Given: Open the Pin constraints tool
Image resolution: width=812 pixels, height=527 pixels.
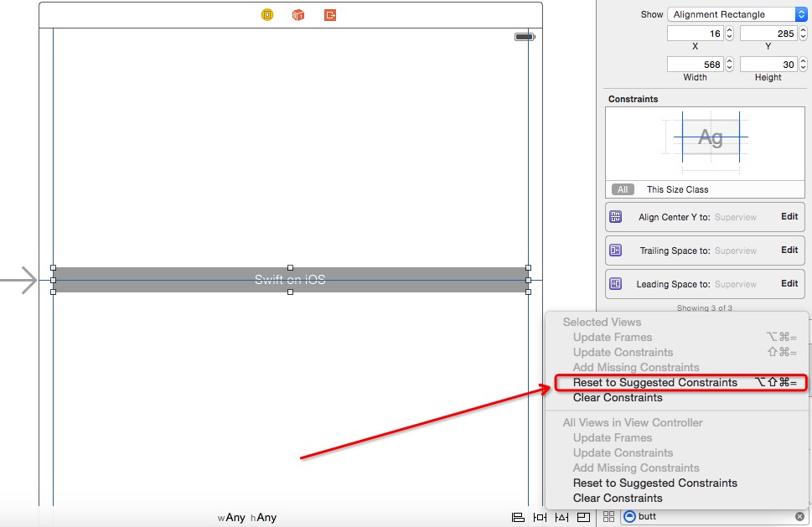Looking at the screenshot, I should [540, 517].
